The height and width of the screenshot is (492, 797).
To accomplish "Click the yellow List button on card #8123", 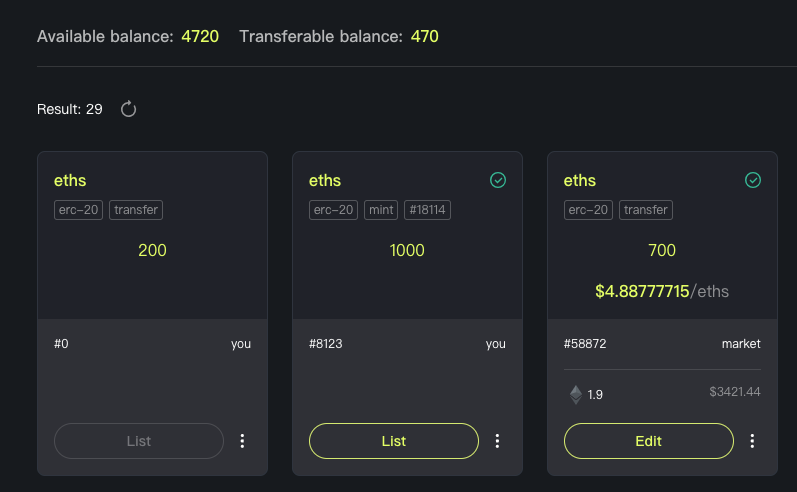I will [394, 441].
